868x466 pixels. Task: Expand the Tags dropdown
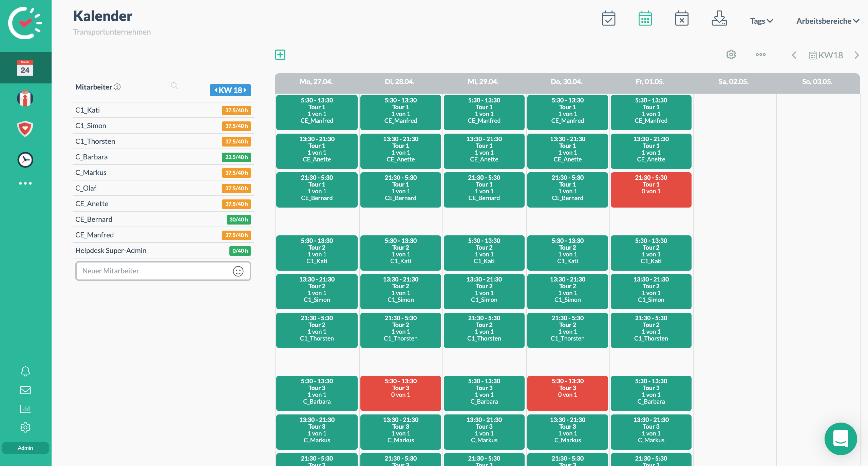point(761,21)
